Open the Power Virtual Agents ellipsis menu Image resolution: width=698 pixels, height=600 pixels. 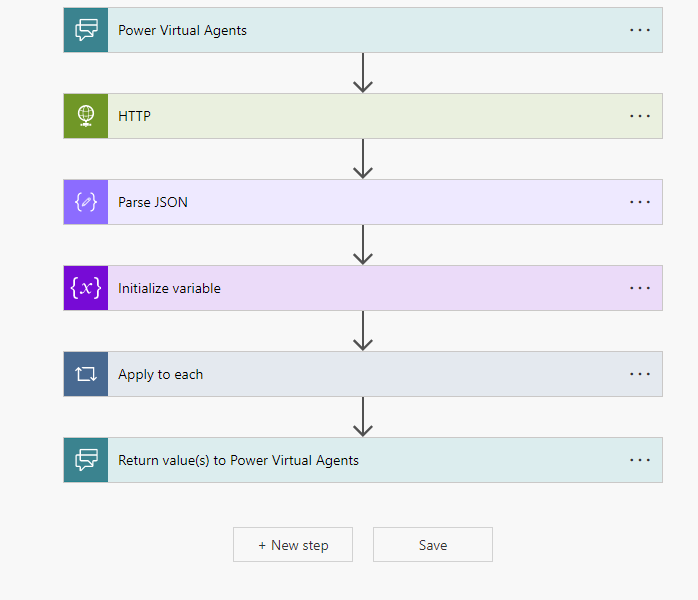point(640,30)
